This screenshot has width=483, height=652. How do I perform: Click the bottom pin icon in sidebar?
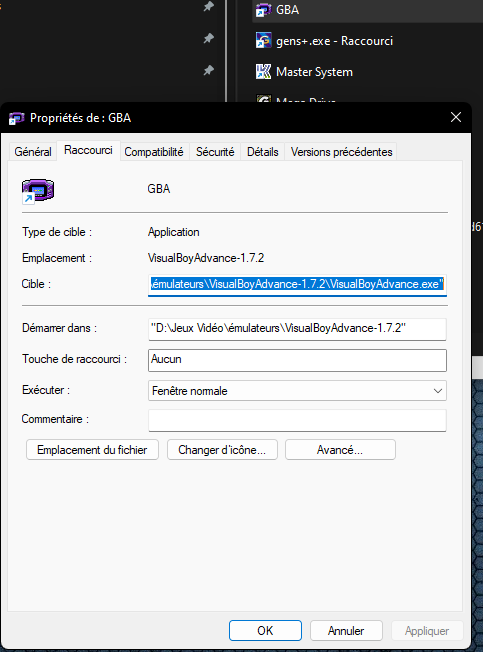click(208, 70)
